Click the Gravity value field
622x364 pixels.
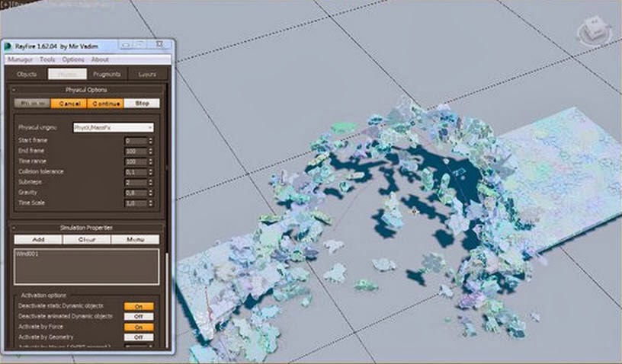(136, 193)
